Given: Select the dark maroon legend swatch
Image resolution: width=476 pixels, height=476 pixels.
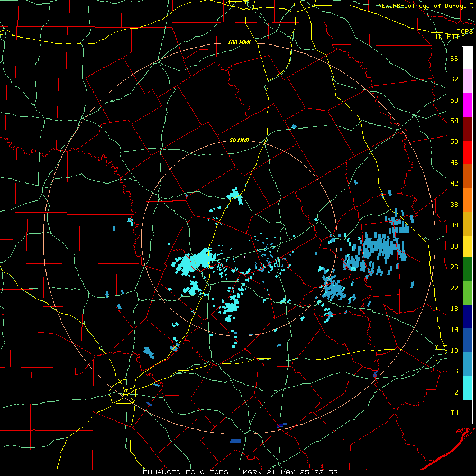Looking at the screenshot, I should coord(467,129).
